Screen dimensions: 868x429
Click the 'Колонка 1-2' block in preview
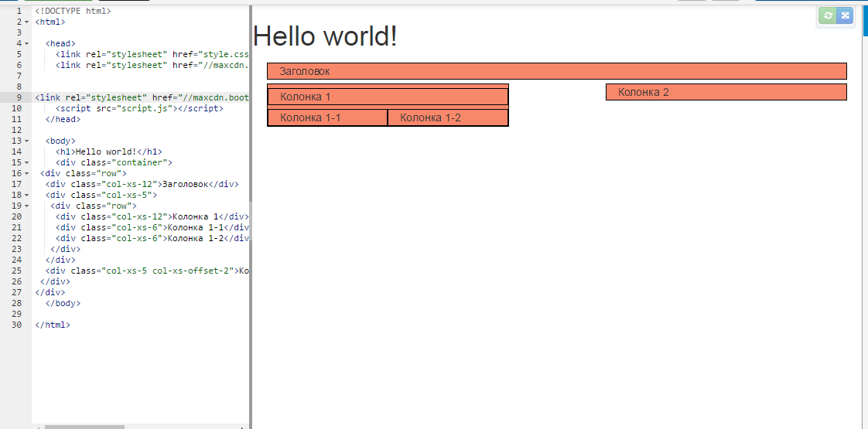pos(448,117)
